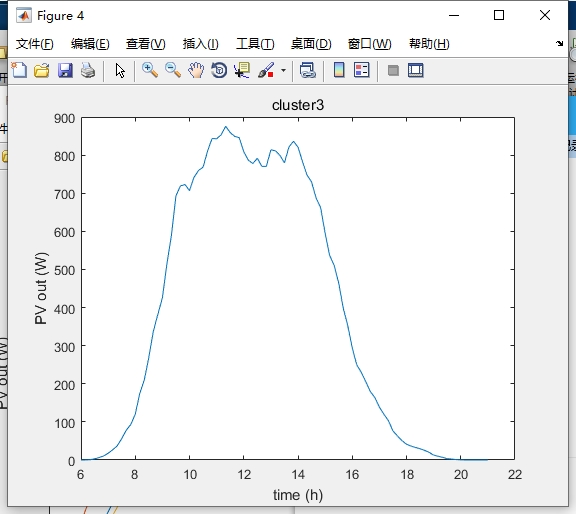Click y-axis tick label 900

[x=65, y=118]
